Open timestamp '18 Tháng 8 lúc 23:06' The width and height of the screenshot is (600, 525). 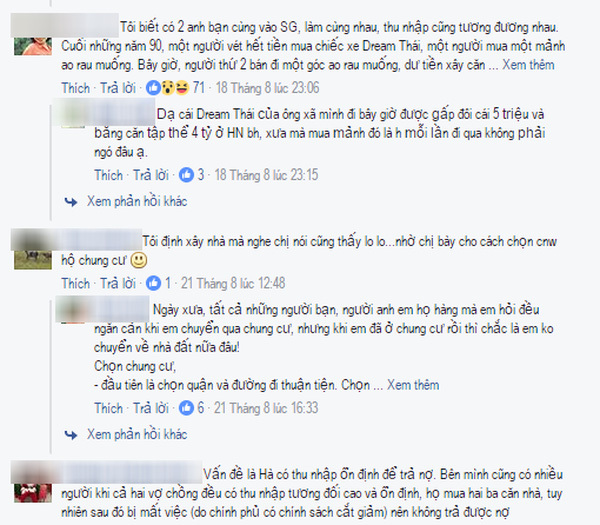(267, 88)
